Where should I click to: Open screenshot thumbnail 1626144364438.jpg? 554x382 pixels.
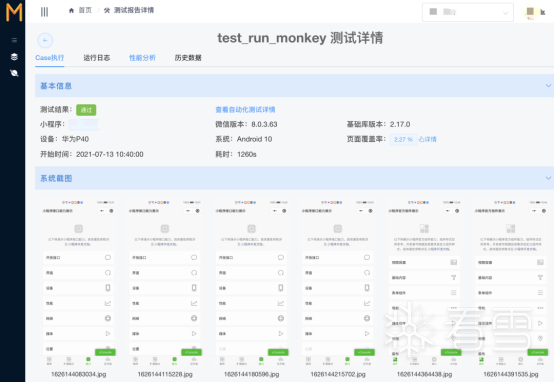click(424, 282)
